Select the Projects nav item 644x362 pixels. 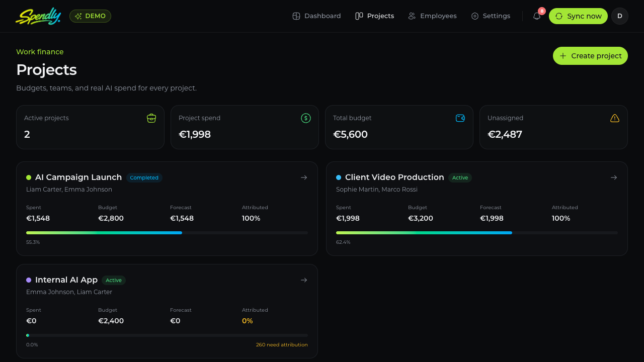pyautogui.click(x=374, y=16)
